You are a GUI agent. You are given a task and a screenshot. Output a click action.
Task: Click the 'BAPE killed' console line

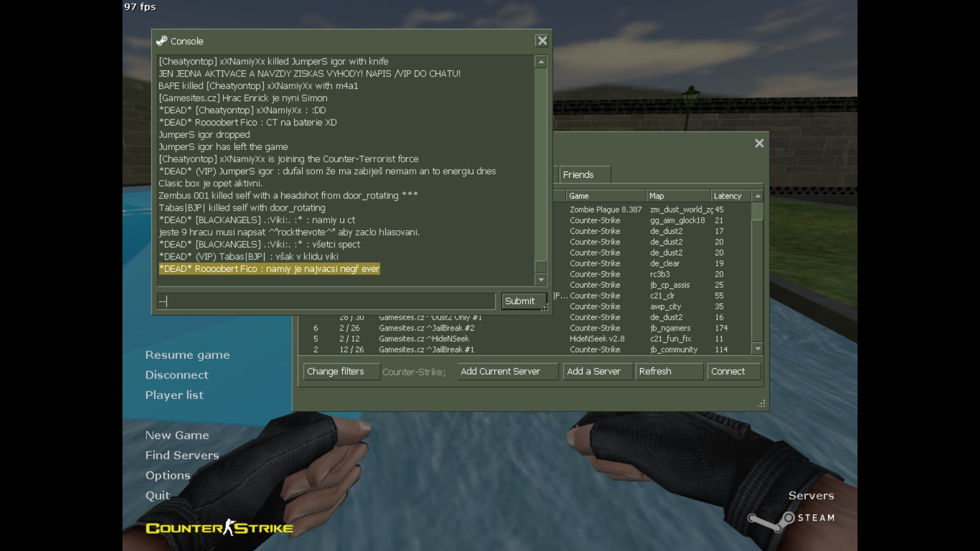258,86
